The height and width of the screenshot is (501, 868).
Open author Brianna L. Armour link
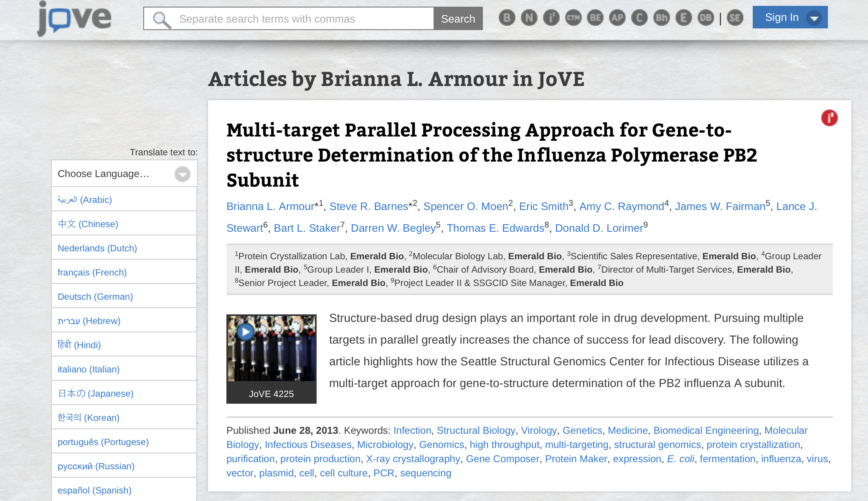click(270, 206)
